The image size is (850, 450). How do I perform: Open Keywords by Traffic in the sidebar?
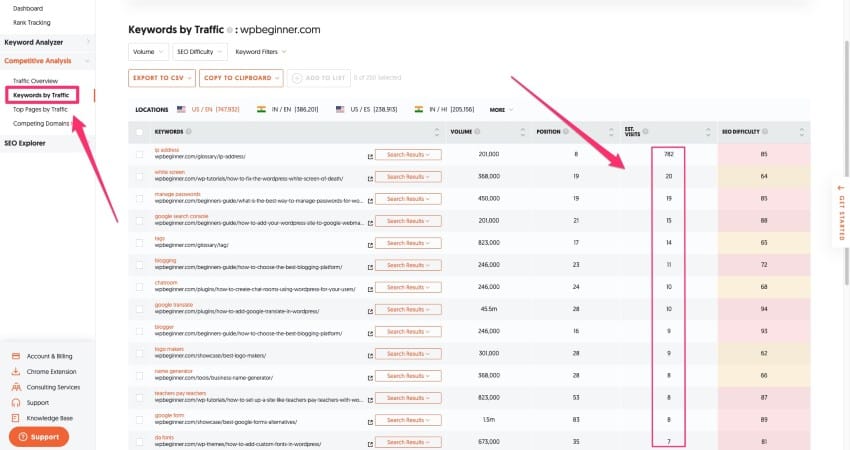point(41,95)
